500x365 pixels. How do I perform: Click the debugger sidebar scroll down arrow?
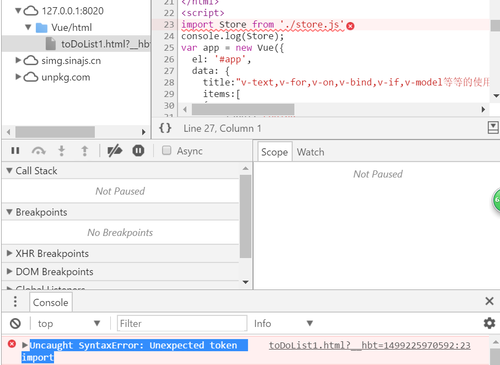[246, 282]
